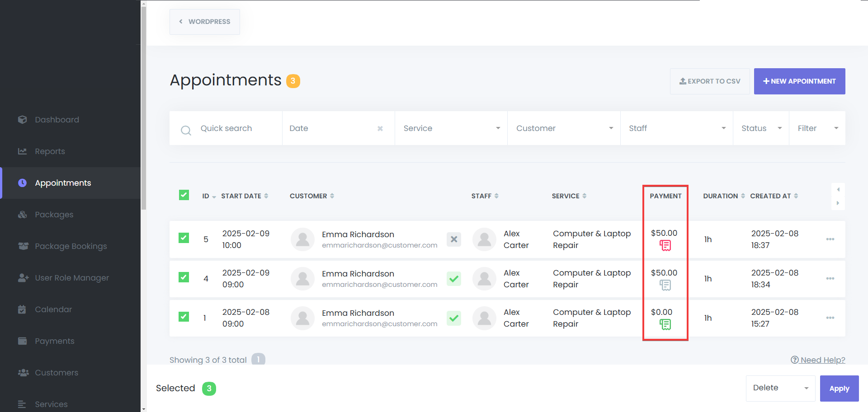Open the three-dot actions menu for appointment 1
Screen dimensions: 868x412
point(830,318)
